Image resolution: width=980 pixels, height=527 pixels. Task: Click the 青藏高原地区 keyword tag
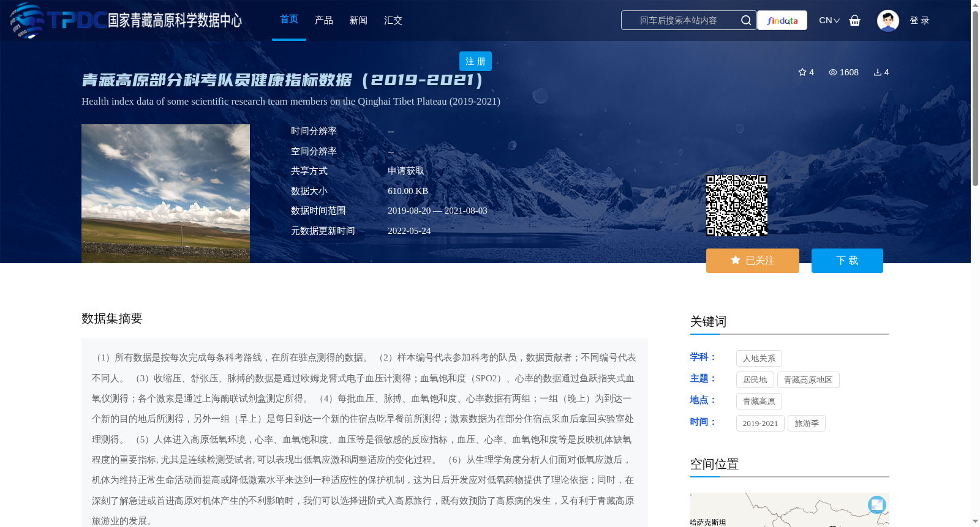click(809, 379)
